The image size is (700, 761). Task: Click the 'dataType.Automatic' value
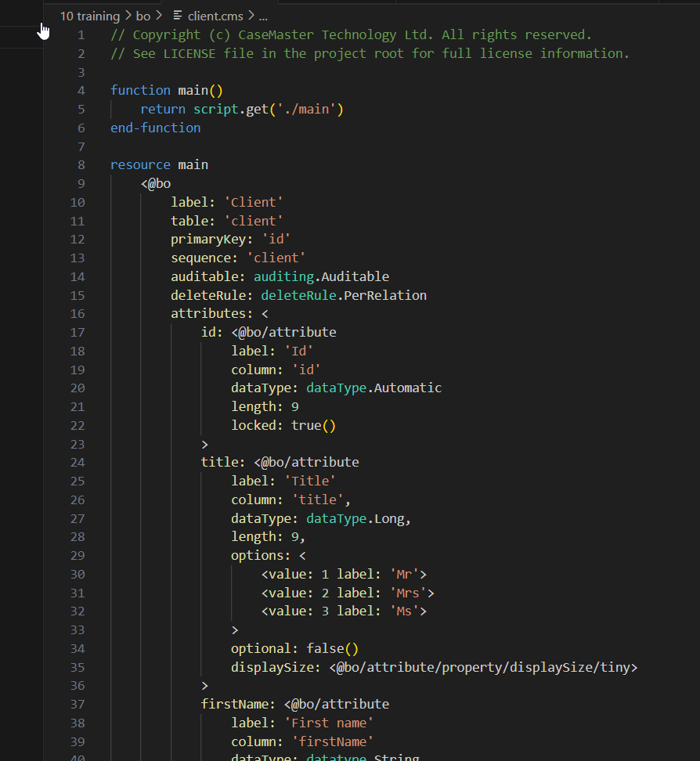point(373,388)
